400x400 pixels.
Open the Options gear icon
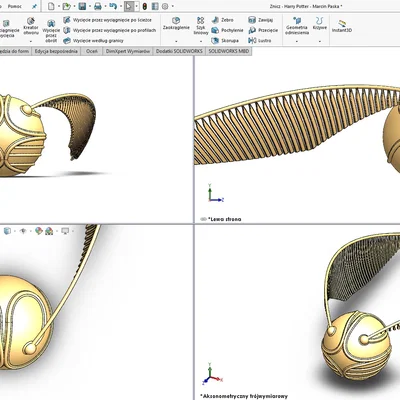pos(165,6)
